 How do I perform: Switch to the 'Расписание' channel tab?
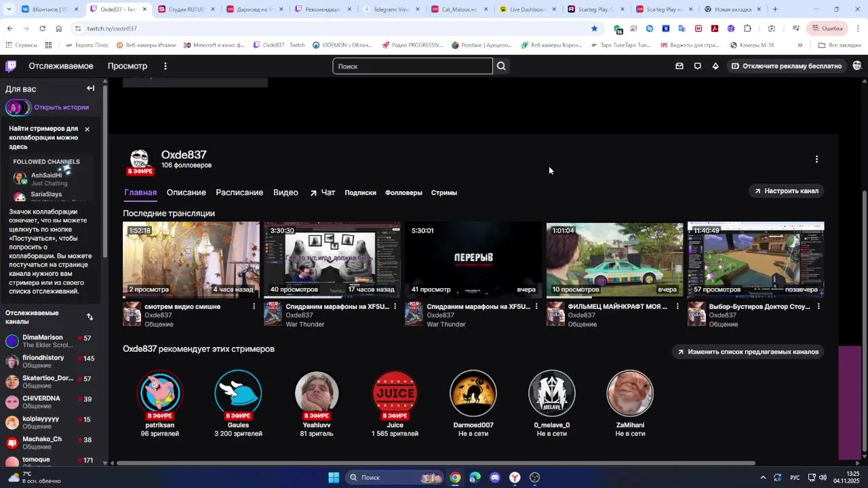tap(239, 192)
